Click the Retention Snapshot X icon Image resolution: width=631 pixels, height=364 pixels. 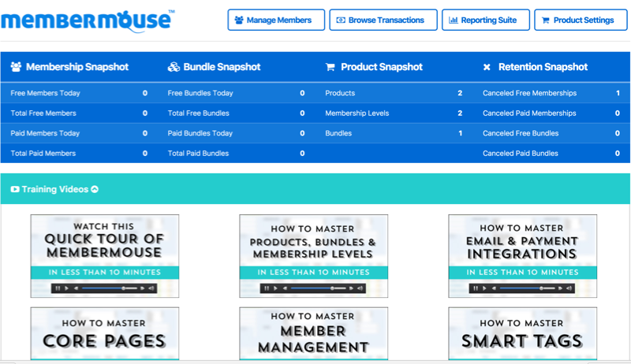[x=487, y=67]
